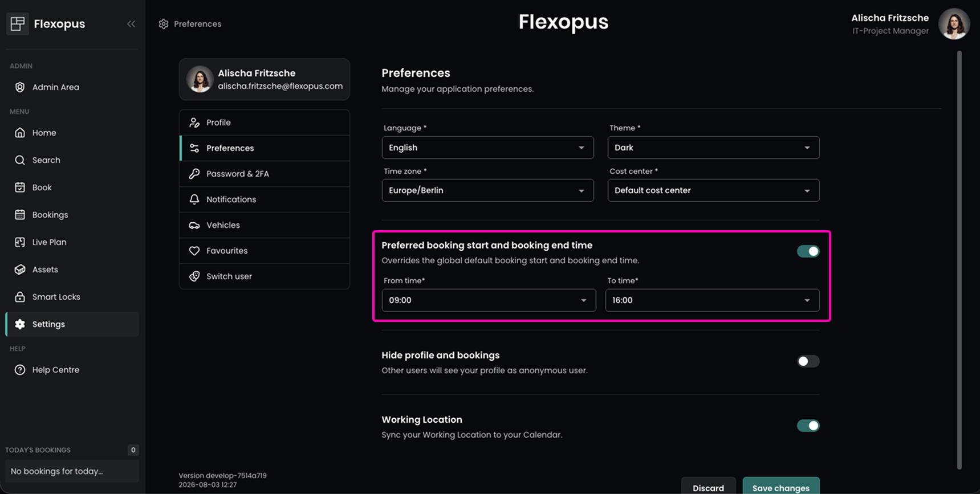Open the Notifications settings section
This screenshot has width=980, height=494.
[265, 199]
